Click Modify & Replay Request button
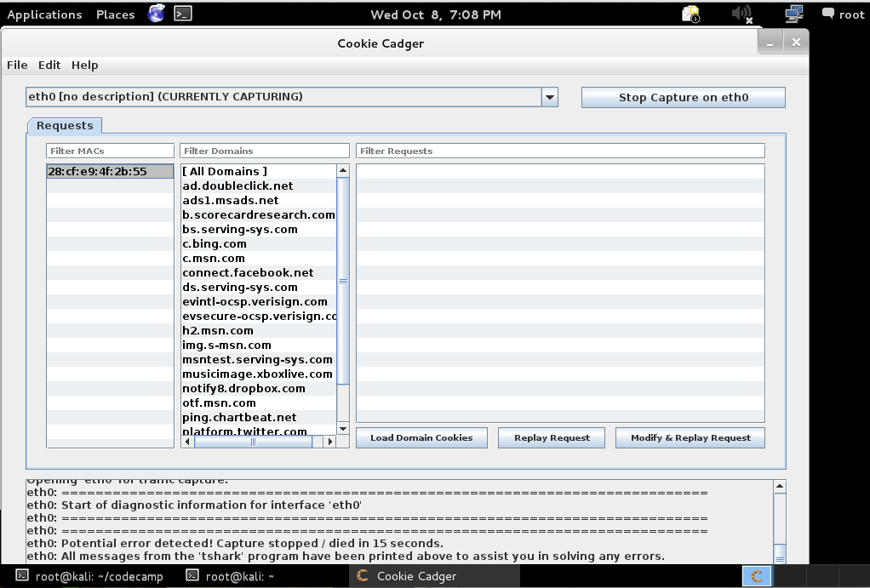This screenshot has width=870, height=588. [690, 437]
